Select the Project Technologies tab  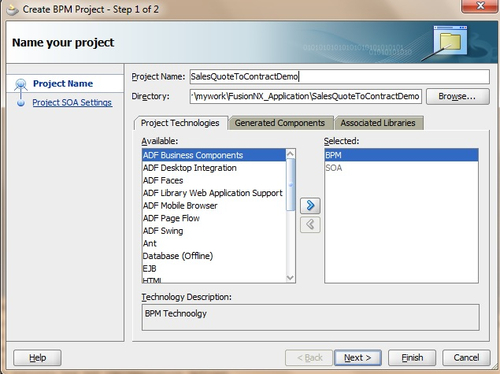180,123
